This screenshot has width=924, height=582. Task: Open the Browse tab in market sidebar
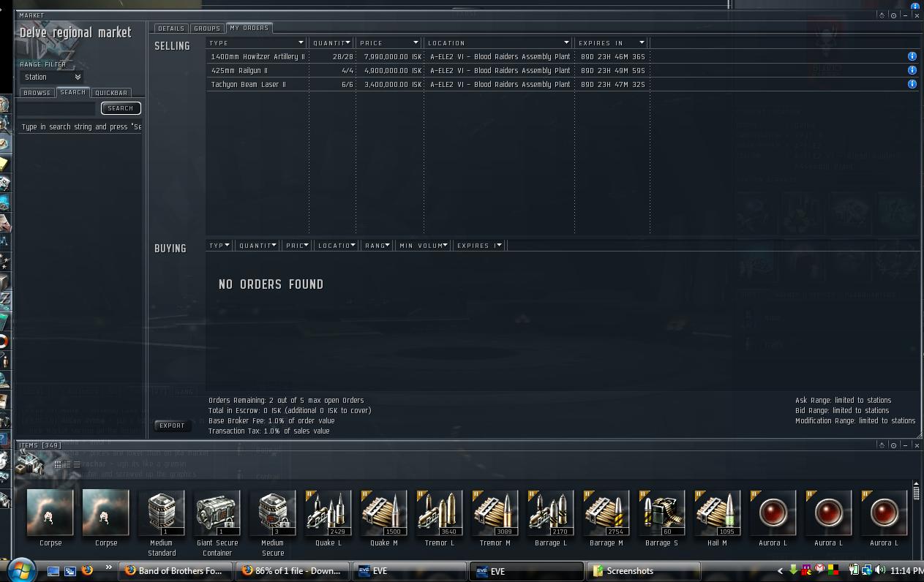pyautogui.click(x=37, y=93)
